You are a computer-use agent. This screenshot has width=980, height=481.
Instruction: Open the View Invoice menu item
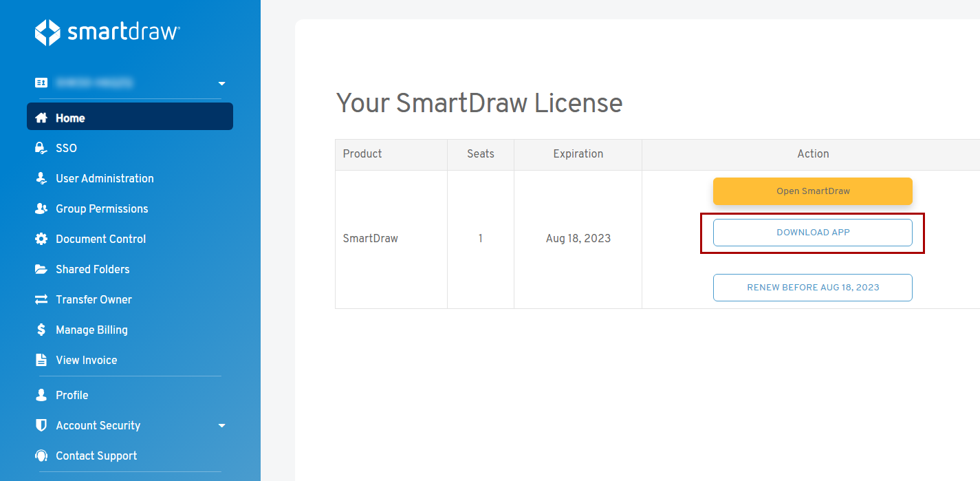86,360
